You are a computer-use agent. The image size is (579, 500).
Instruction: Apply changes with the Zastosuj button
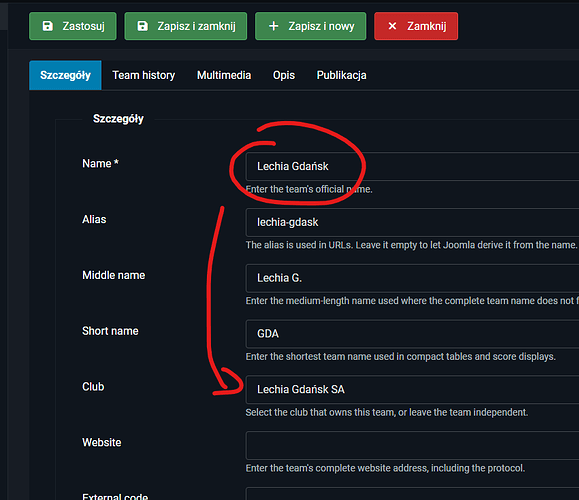pyautogui.click(x=73, y=26)
